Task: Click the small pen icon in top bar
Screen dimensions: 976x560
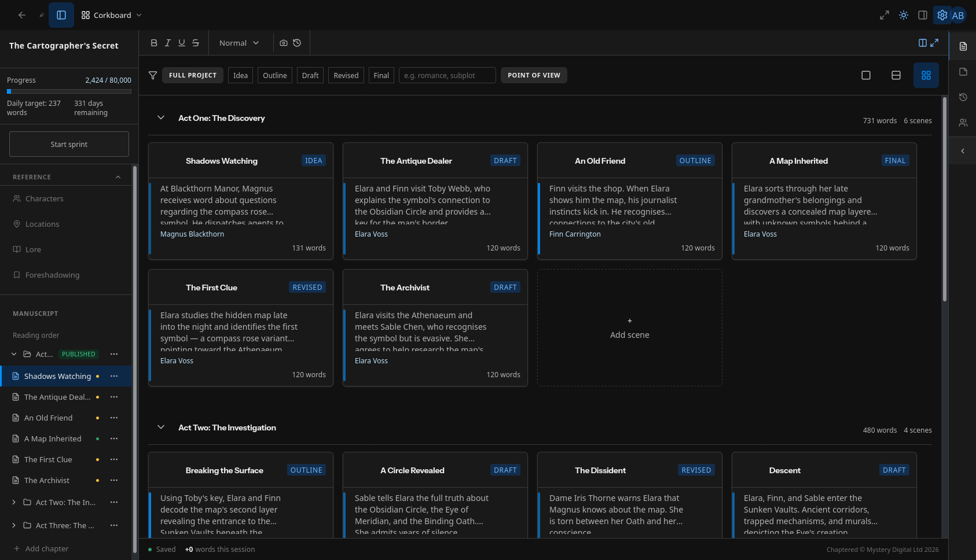Action: [42, 15]
